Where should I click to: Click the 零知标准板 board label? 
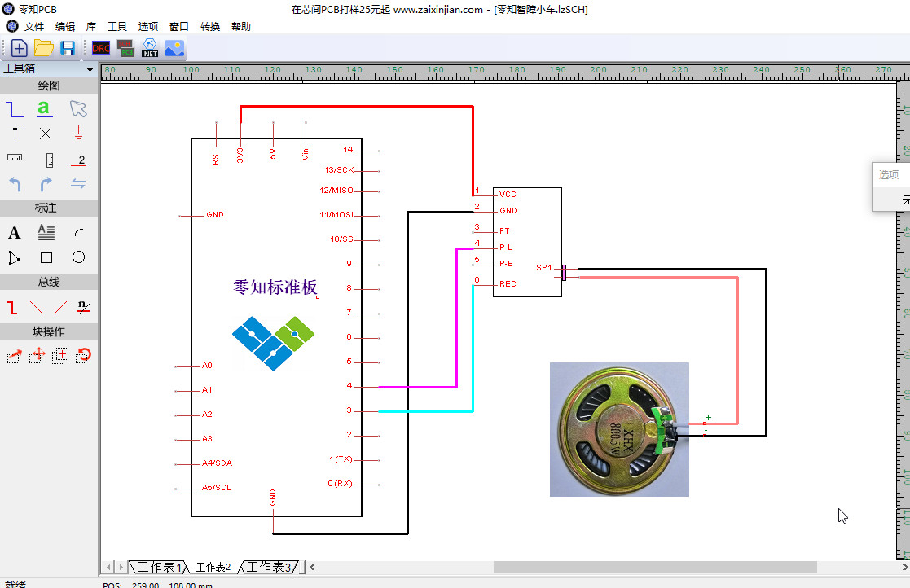point(275,287)
